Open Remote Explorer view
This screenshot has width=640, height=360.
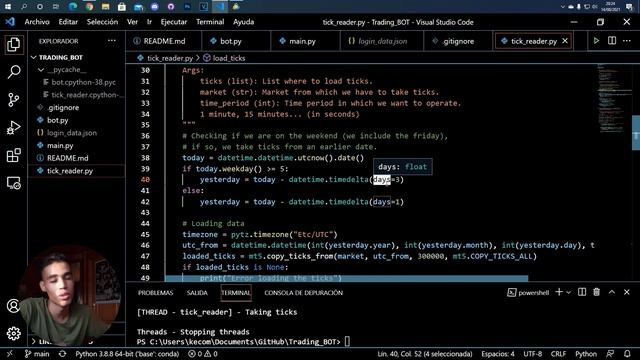[13, 183]
